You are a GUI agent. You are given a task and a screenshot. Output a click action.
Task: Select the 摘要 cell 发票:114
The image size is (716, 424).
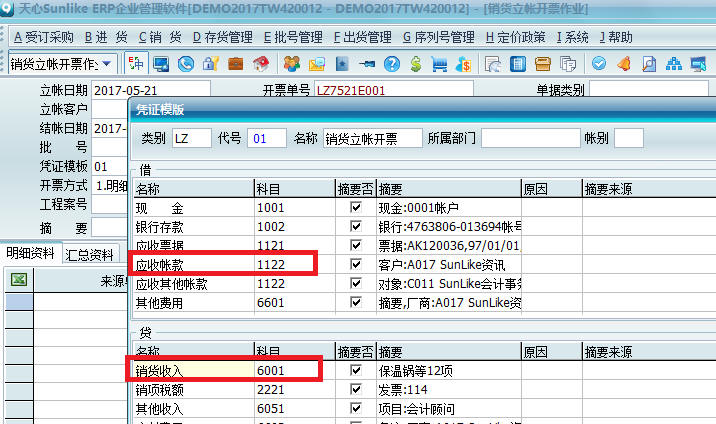(x=448, y=390)
